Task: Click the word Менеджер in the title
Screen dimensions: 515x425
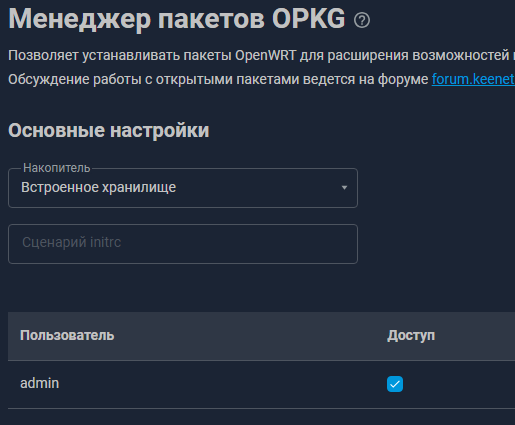Action: coord(80,20)
